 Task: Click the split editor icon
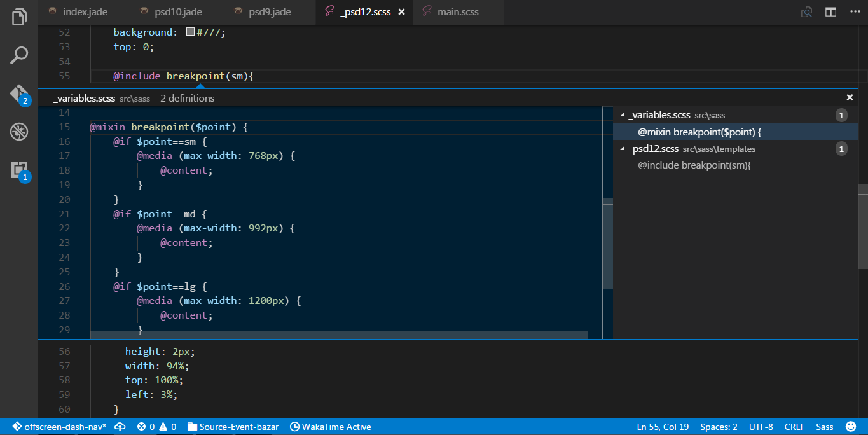(830, 12)
